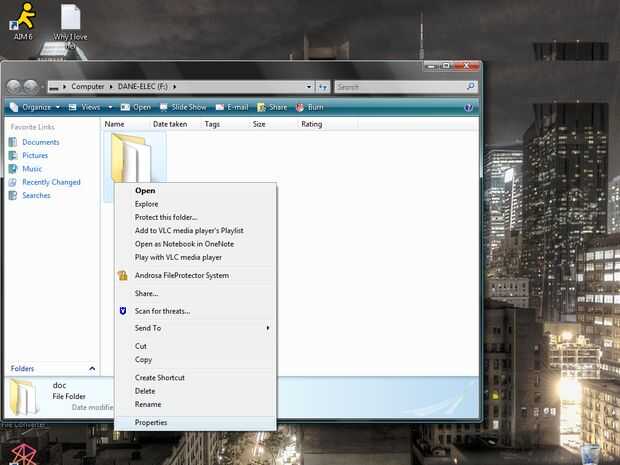Open the Help icon in toolbar
Image resolution: width=620 pixels, height=465 pixels.
click(468, 108)
